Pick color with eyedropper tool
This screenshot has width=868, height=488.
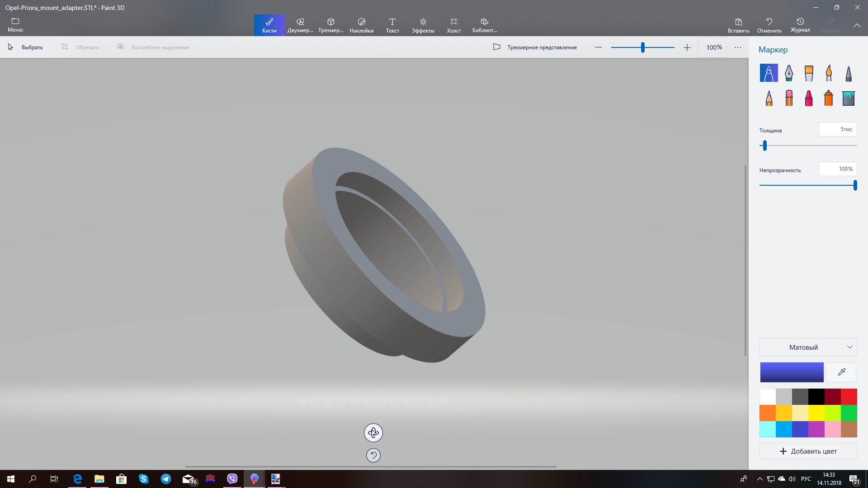click(841, 372)
